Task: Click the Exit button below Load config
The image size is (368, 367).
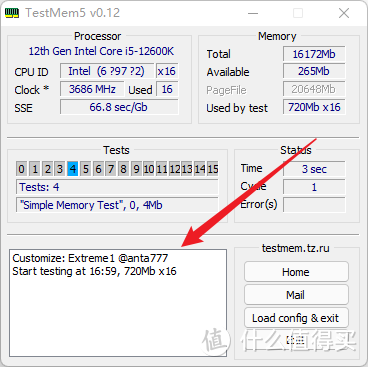Action: [x=296, y=341]
